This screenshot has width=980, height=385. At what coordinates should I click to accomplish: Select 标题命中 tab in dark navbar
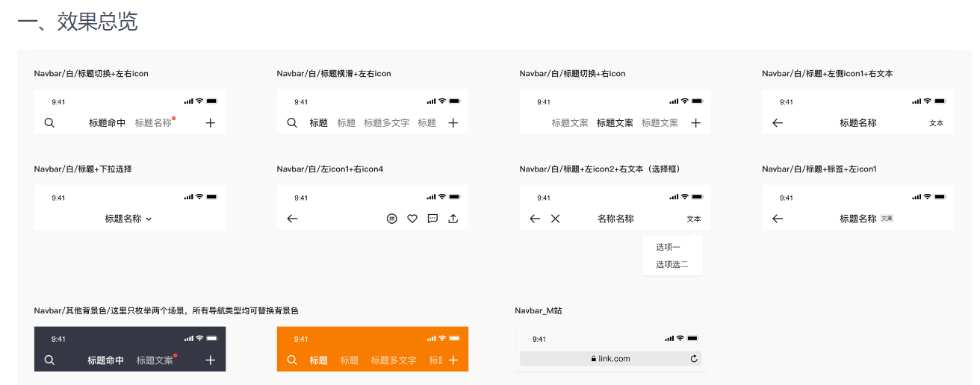[x=106, y=360]
